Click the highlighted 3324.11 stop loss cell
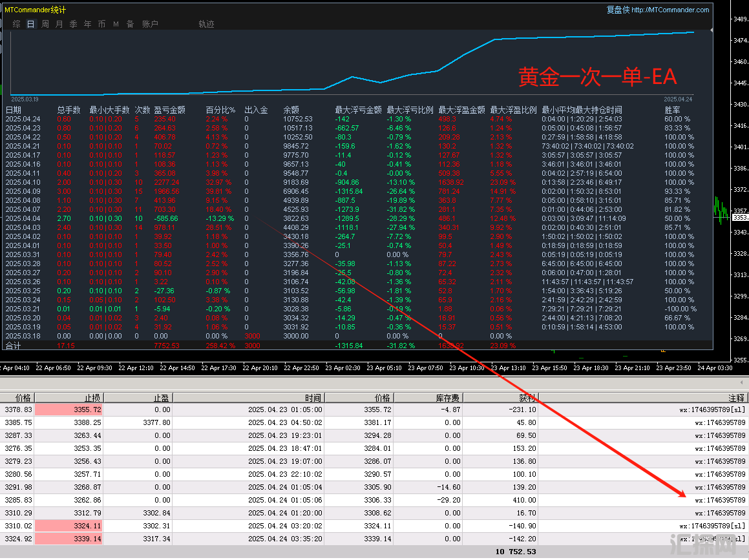This screenshot has width=749, height=560. [x=69, y=526]
